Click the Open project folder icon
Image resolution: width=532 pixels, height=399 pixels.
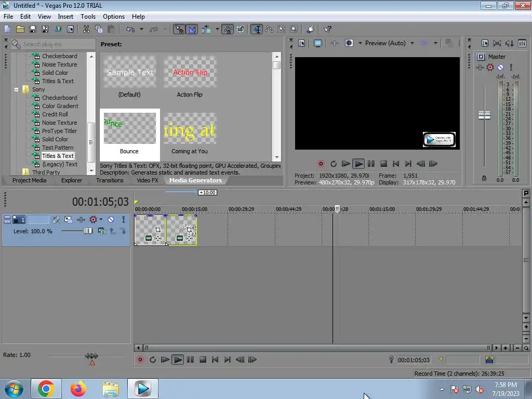[20, 29]
